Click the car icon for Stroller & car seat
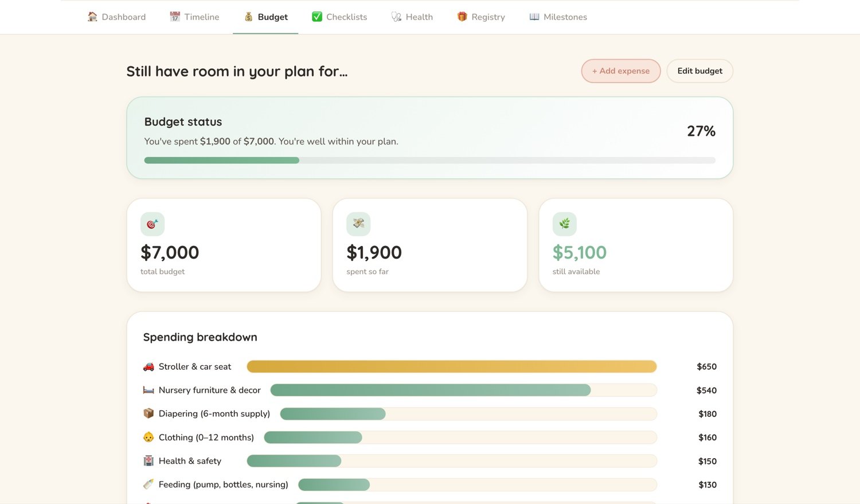 [148, 366]
